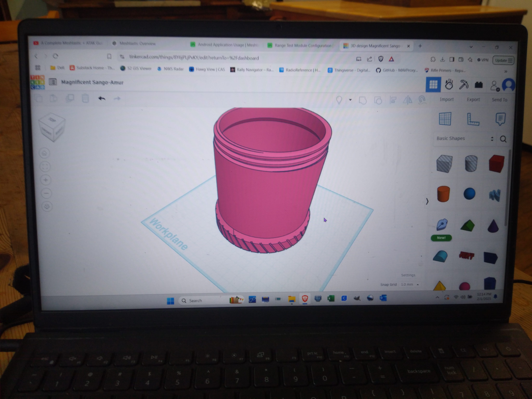Select the red Box shape

496,164
